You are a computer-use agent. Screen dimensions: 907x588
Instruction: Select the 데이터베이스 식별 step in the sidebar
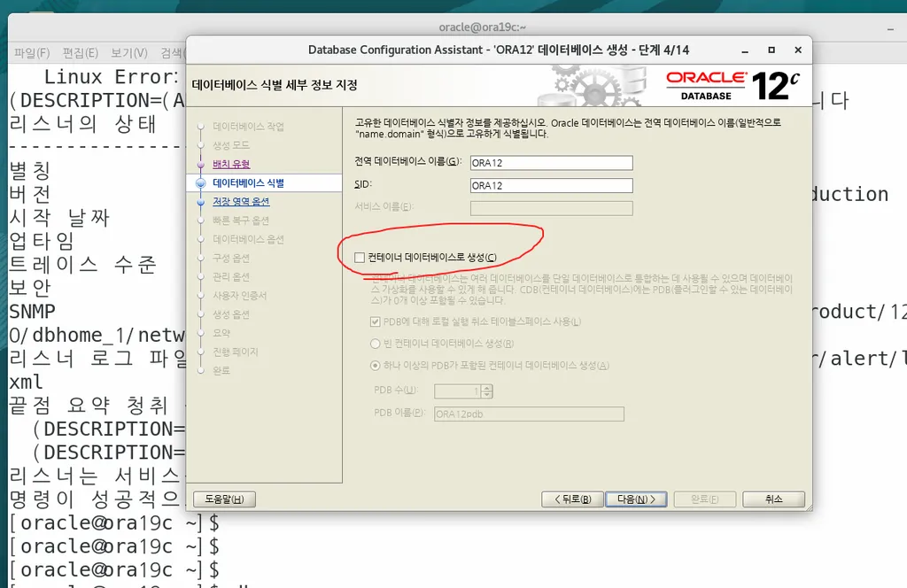click(x=248, y=183)
